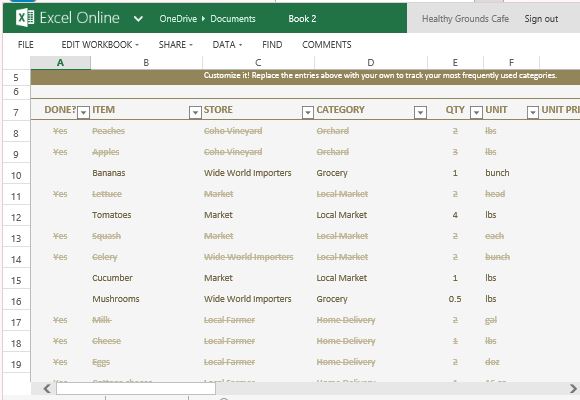The width and height of the screenshot is (580, 400).
Task: Open the EDIT WORKBOOK menu
Action: 100,45
